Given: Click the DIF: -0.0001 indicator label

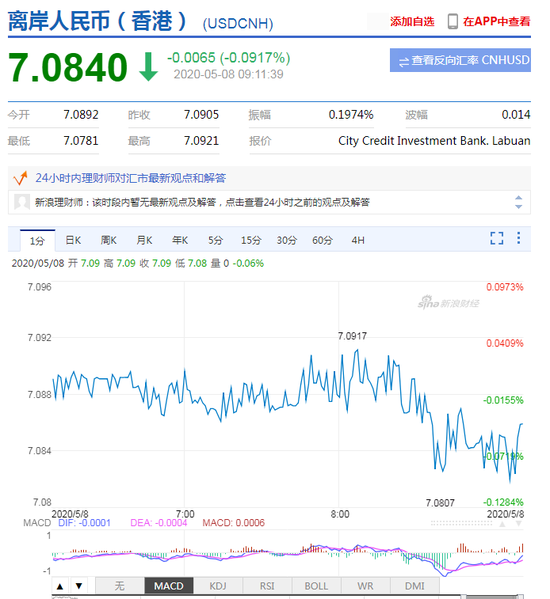Looking at the screenshot, I should [84, 523].
